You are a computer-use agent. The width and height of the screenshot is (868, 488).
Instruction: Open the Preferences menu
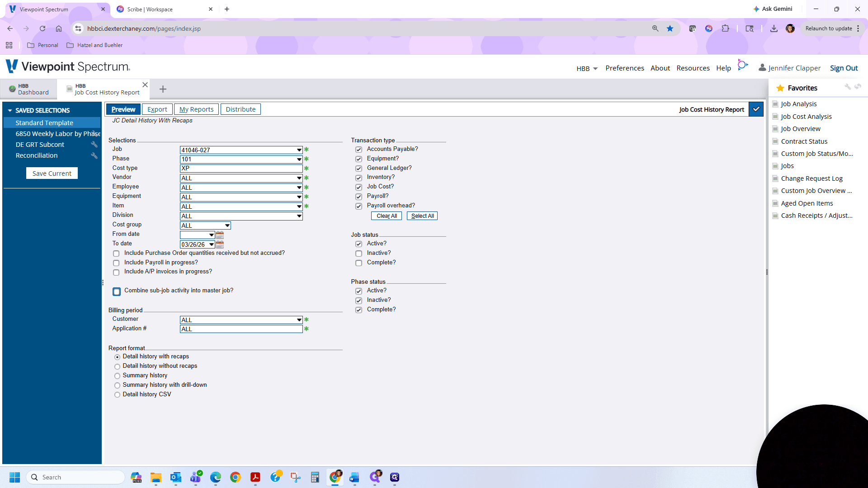click(624, 68)
